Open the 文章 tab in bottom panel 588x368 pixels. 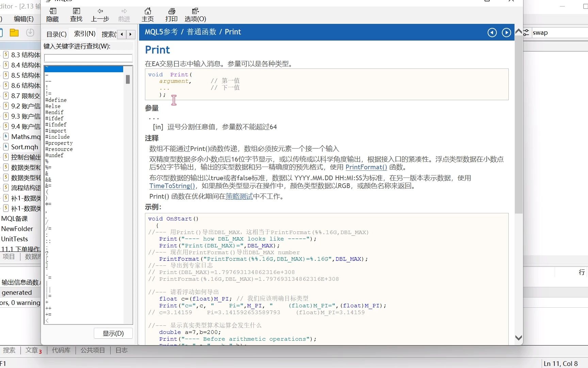coord(33,350)
